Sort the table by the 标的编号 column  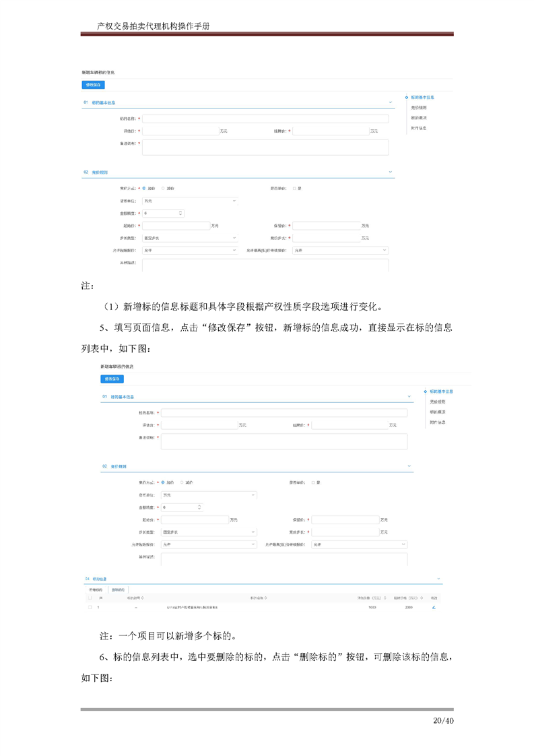(x=143, y=598)
